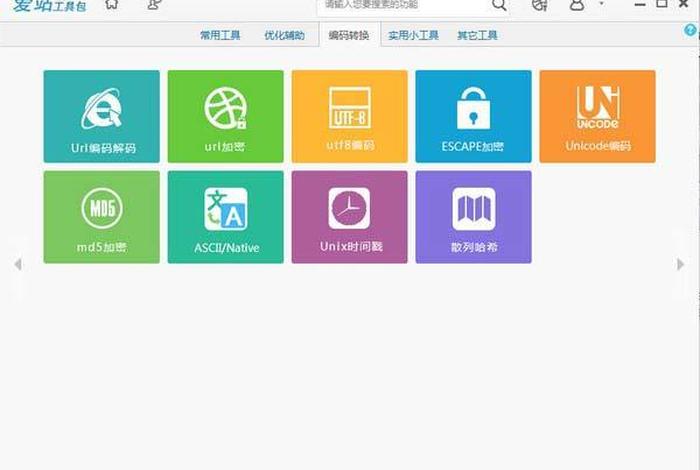Open the url加密 tool tile
Viewport: 700px width, 470px height.
pos(225,116)
